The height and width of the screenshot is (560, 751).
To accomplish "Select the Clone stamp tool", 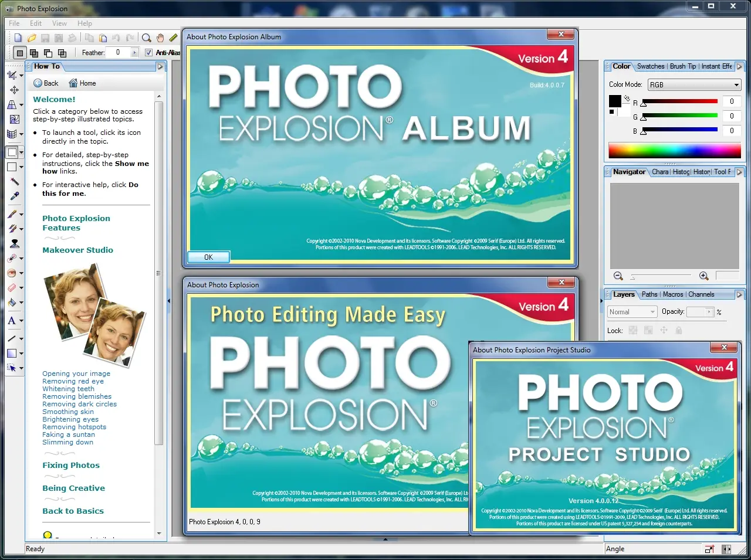I will click(15, 243).
